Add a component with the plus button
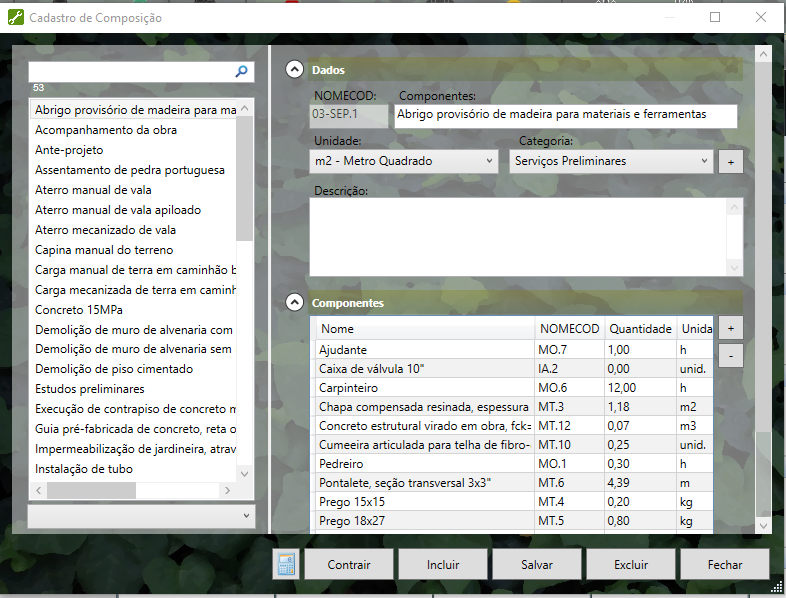786x598 pixels. (x=730, y=328)
